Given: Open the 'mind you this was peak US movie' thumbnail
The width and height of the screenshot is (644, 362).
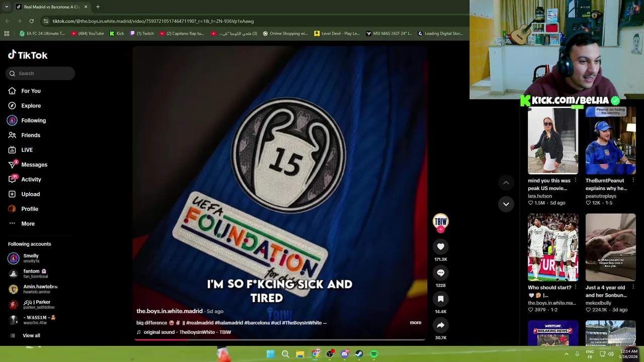Looking at the screenshot, I should [553, 140].
